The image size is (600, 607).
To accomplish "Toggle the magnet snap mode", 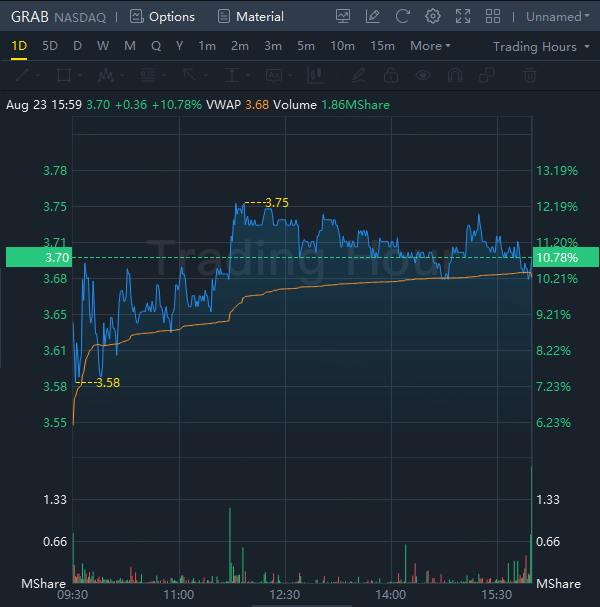I will click(455, 75).
